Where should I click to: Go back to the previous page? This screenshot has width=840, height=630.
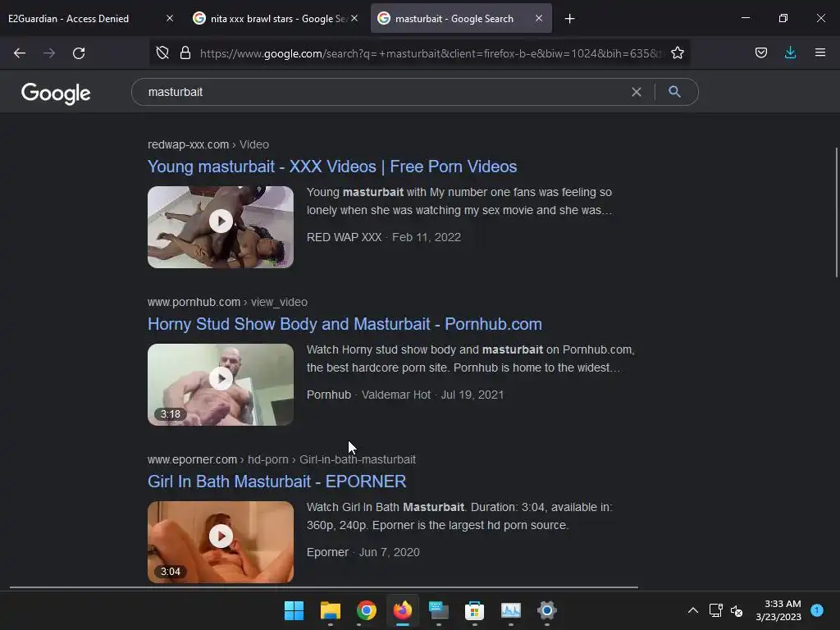20,53
